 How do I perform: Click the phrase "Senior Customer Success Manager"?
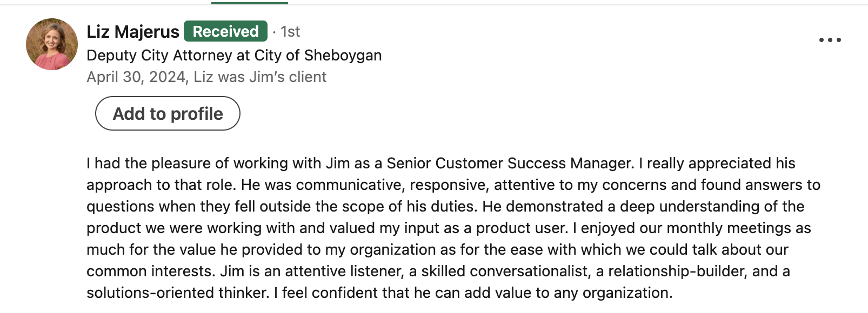509,163
